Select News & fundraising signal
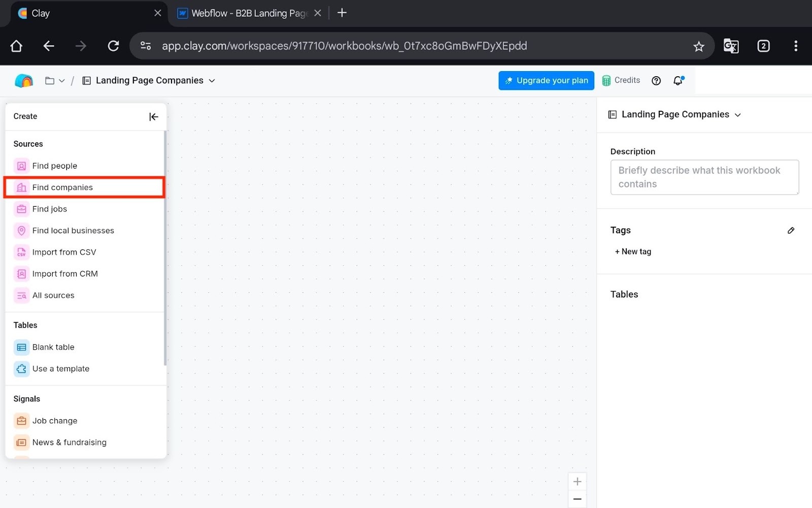The width and height of the screenshot is (812, 508). [x=85, y=442]
